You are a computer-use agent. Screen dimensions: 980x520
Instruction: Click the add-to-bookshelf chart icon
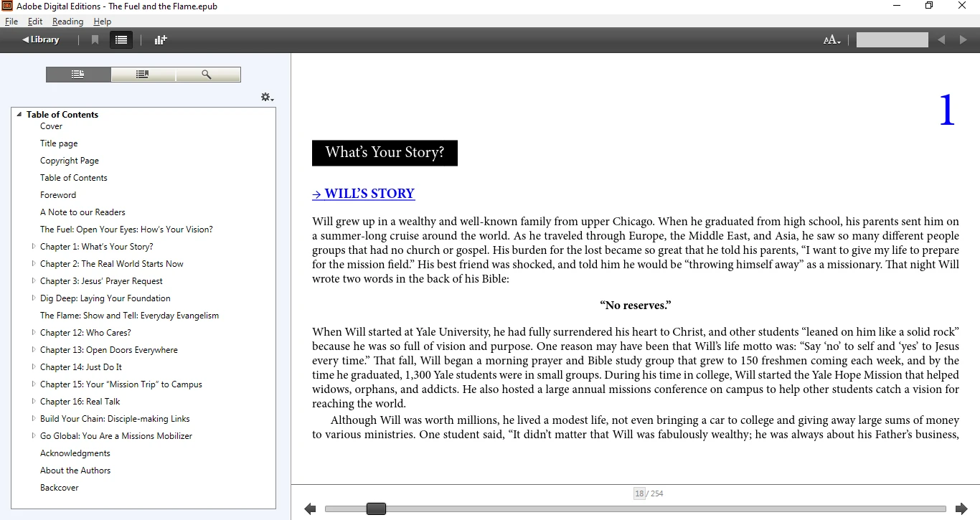coord(161,40)
